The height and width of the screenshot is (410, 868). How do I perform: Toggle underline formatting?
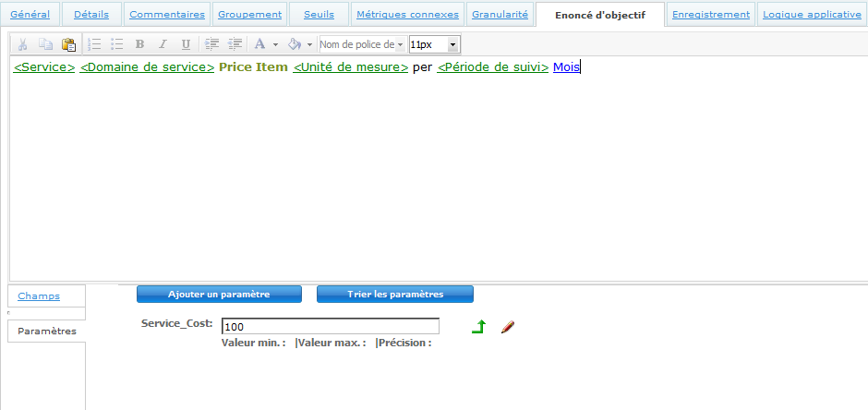tap(186, 44)
